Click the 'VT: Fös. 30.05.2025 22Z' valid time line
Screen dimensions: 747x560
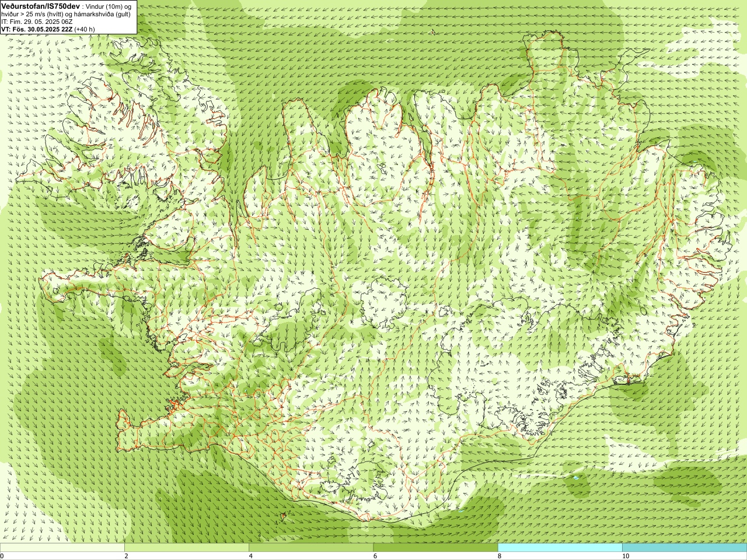pyautogui.click(x=48, y=29)
